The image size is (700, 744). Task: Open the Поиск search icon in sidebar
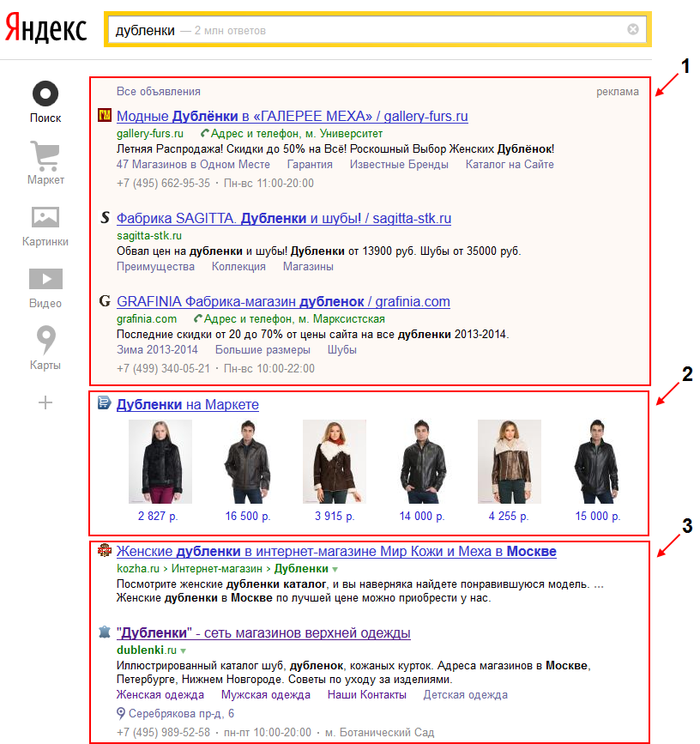45,93
